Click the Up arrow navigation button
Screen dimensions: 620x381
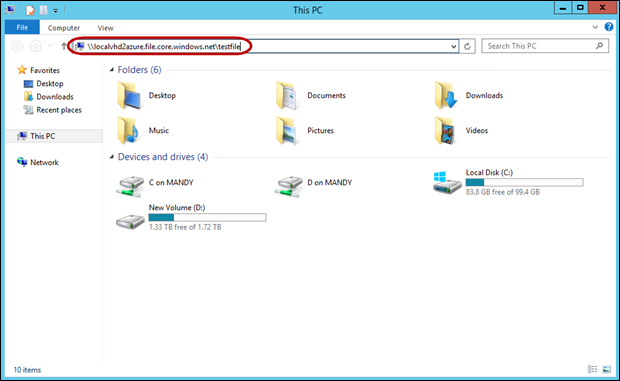pyautogui.click(x=64, y=46)
